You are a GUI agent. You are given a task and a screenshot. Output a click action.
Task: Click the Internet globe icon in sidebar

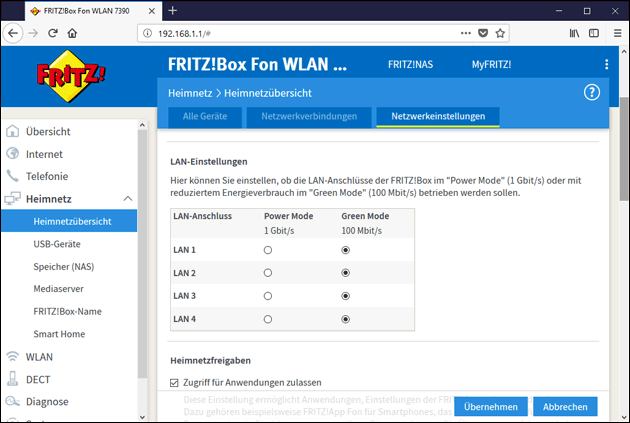pyautogui.click(x=12, y=153)
